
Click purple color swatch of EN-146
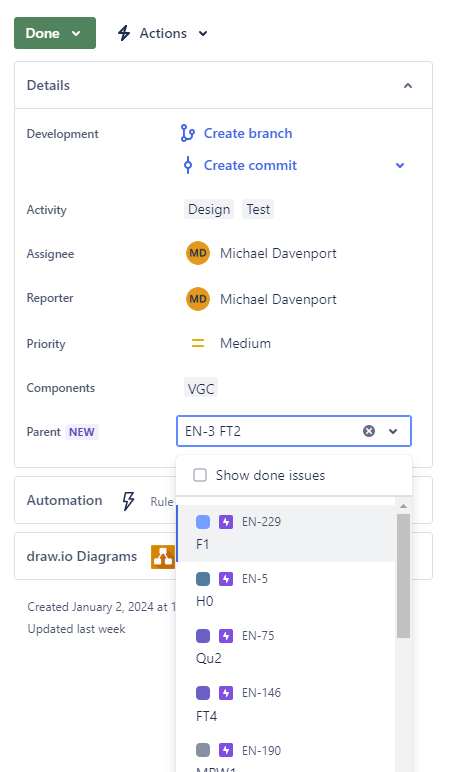(x=203, y=693)
